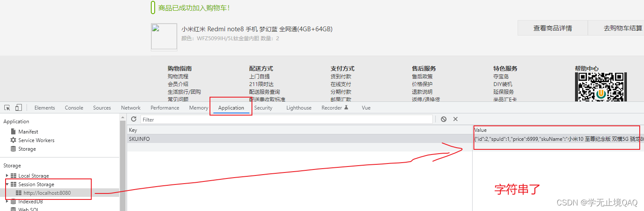Open the DIY装机 link

coord(503,84)
